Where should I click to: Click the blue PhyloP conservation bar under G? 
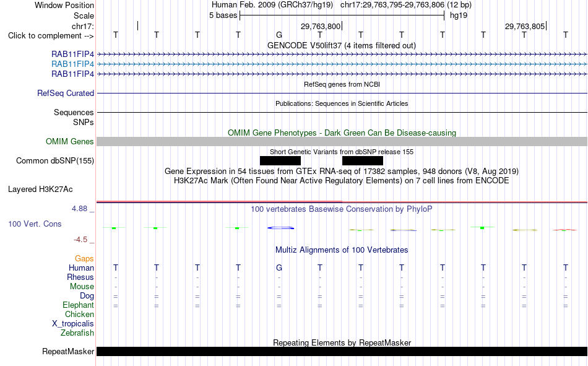[x=280, y=228]
